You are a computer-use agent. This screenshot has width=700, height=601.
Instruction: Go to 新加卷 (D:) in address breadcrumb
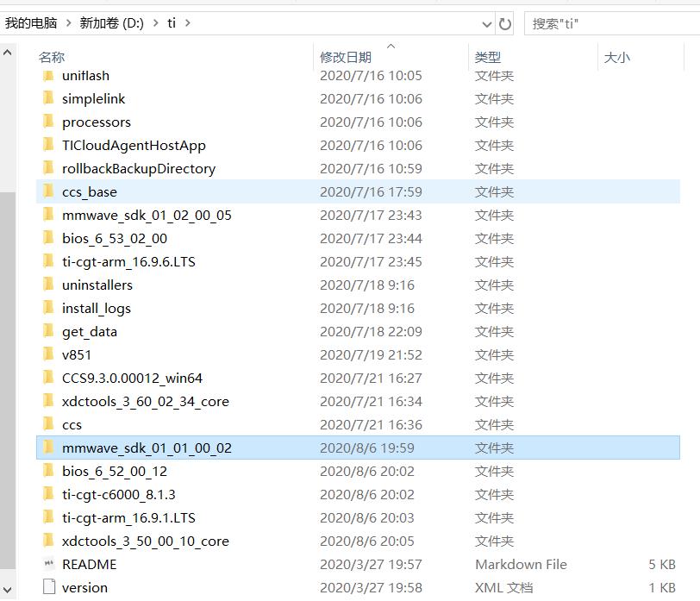click(x=111, y=22)
